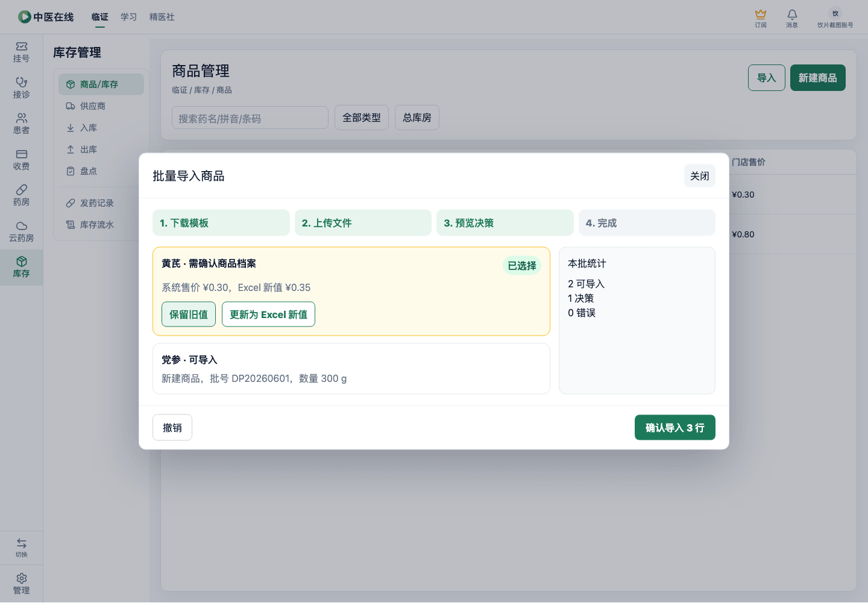Open the 总库房 warehouse filter

(x=417, y=117)
